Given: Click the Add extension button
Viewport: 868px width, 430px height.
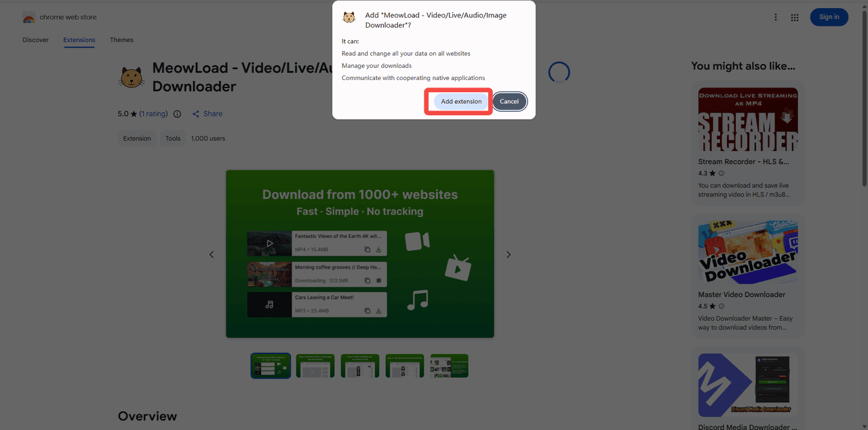Looking at the screenshot, I should [460, 102].
